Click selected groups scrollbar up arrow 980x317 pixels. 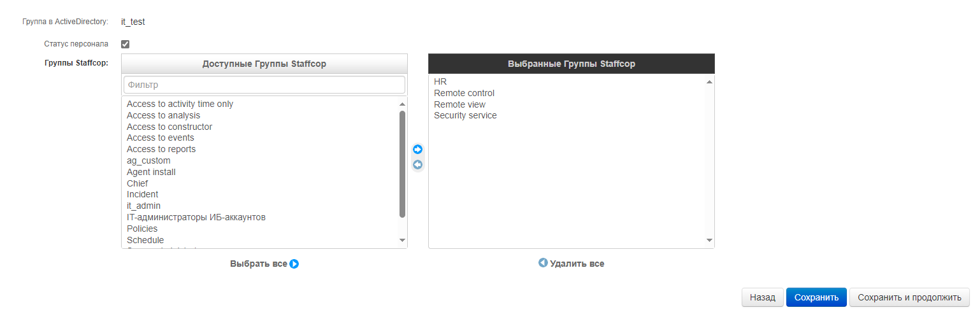(709, 81)
